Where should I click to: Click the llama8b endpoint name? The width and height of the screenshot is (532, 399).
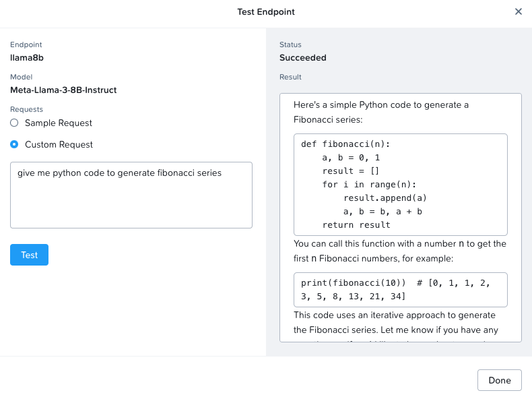click(x=27, y=58)
